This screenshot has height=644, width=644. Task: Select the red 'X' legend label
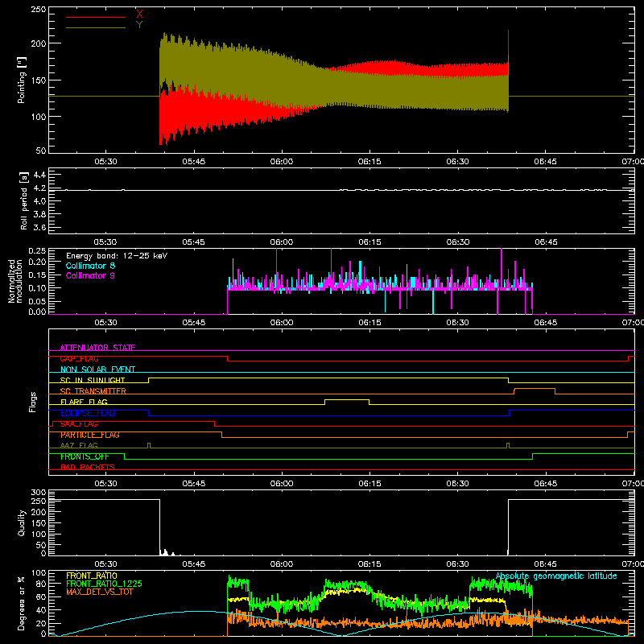139,14
